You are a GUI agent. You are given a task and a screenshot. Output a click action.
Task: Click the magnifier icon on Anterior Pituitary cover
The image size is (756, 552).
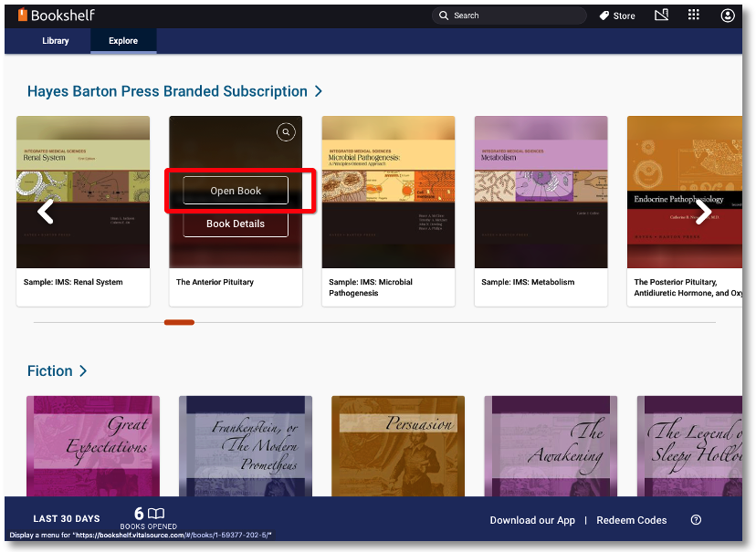point(286,132)
